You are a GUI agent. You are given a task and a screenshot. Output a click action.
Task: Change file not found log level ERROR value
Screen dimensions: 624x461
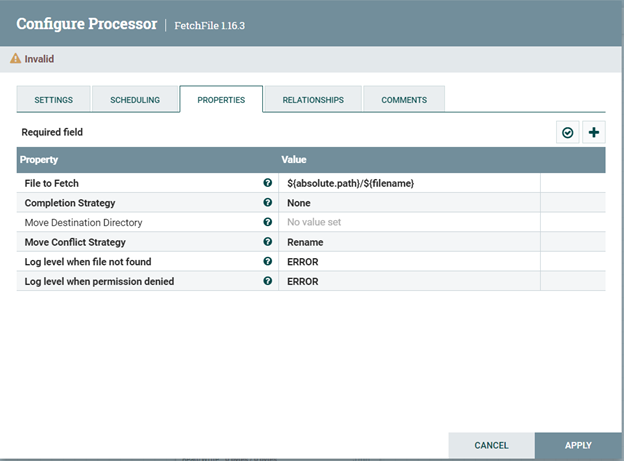coord(410,262)
